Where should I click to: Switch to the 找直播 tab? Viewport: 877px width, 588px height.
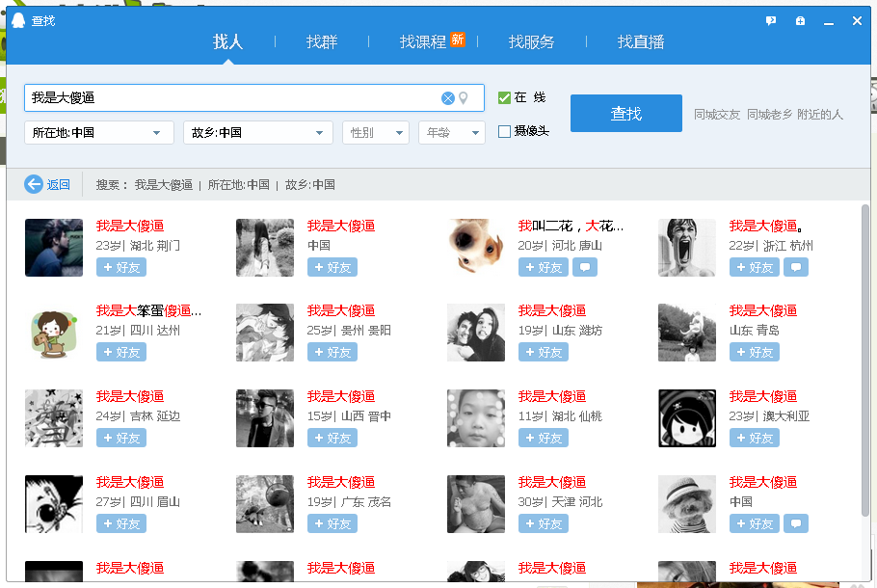coord(641,41)
